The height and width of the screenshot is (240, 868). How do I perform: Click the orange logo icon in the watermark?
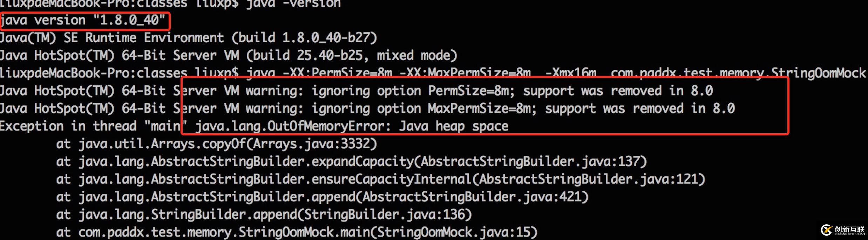(x=827, y=230)
